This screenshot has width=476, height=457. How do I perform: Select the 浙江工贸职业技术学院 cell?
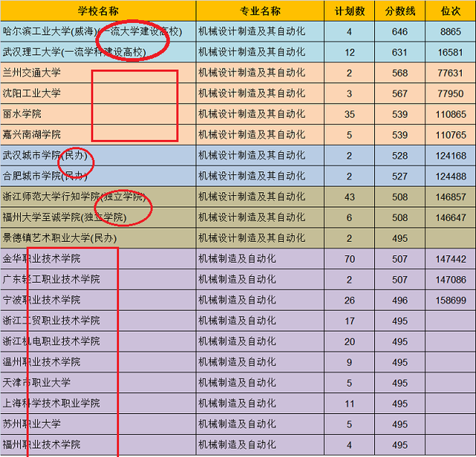(x=98, y=321)
